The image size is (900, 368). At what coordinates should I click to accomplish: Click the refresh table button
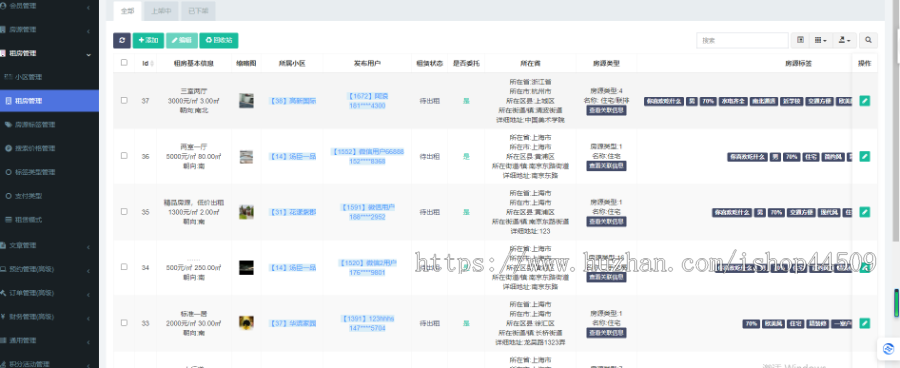click(x=122, y=40)
